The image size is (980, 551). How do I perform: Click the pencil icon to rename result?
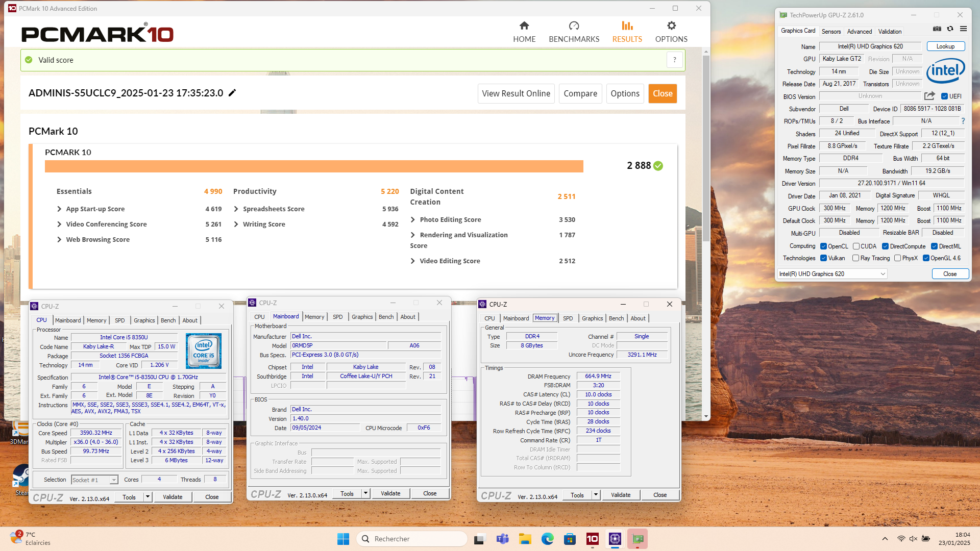tap(232, 93)
